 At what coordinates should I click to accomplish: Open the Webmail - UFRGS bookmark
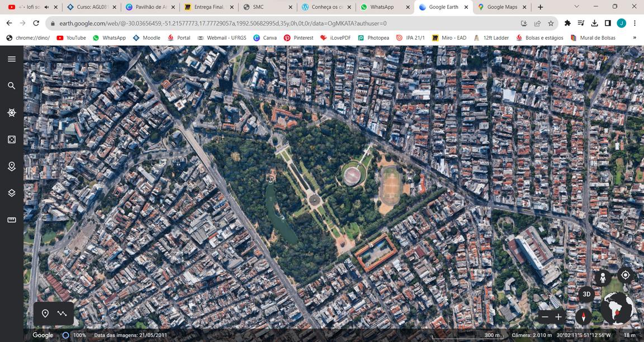pyautogui.click(x=222, y=38)
